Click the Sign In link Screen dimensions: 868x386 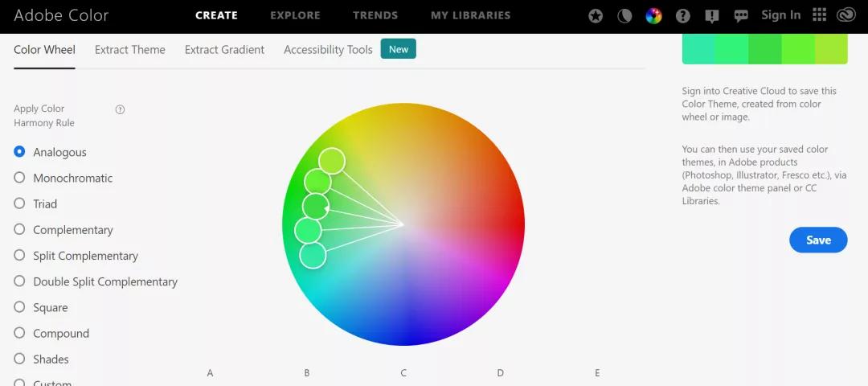click(780, 15)
